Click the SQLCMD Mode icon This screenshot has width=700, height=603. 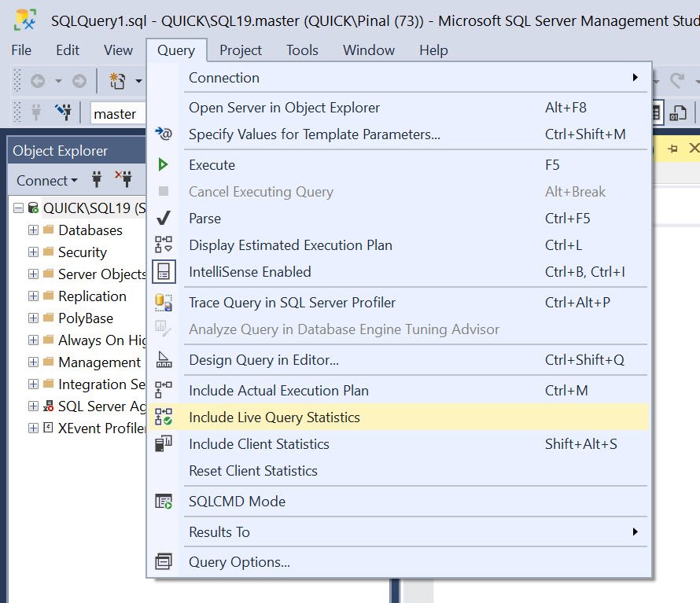[x=164, y=502]
